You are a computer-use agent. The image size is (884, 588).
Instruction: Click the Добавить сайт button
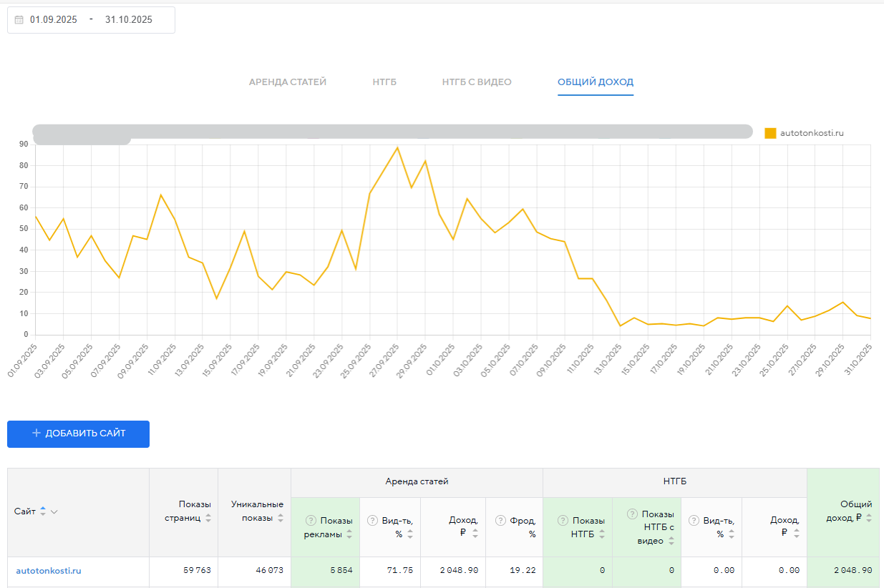pos(78,433)
